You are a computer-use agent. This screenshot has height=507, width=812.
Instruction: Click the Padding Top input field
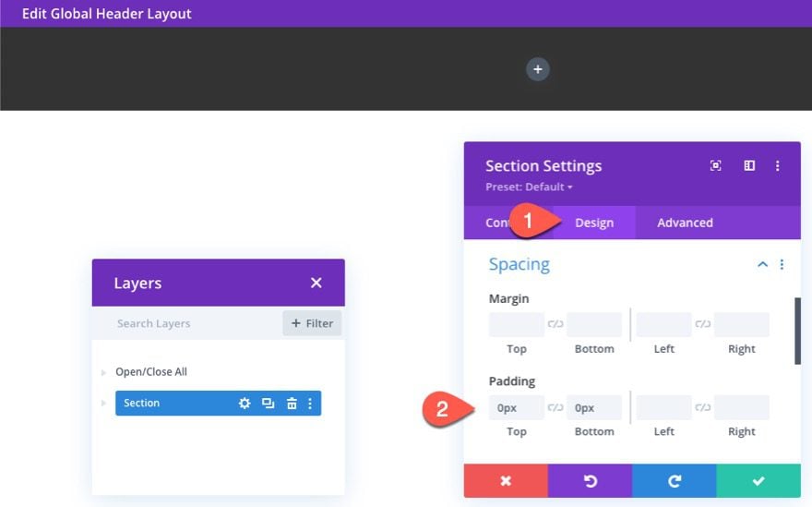[x=517, y=407]
